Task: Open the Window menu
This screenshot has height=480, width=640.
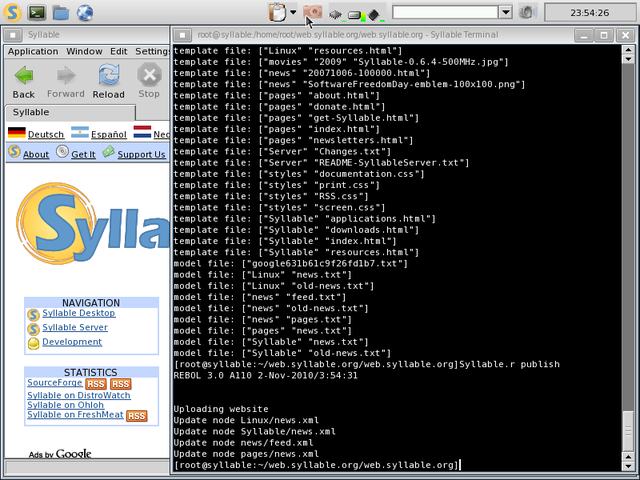Action: click(84, 51)
